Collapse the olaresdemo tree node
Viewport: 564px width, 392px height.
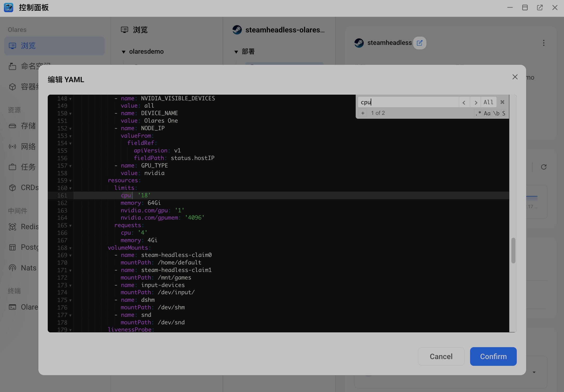coord(124,52)
